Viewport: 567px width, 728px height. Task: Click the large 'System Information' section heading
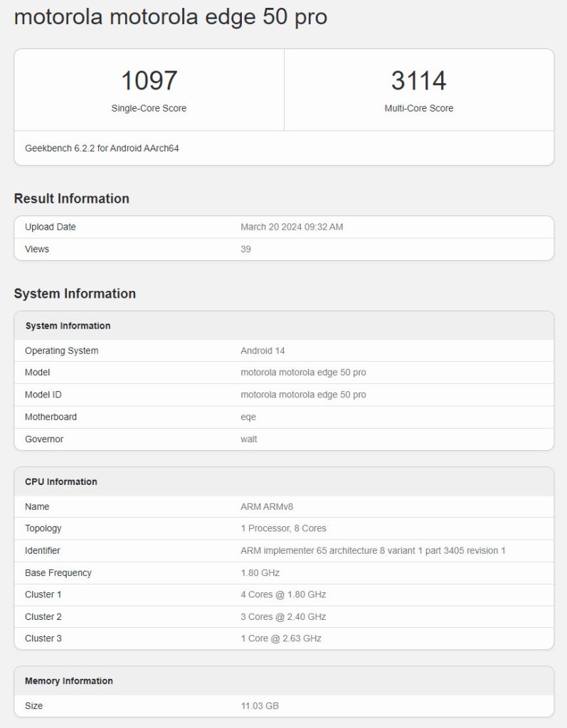[75, 294]
